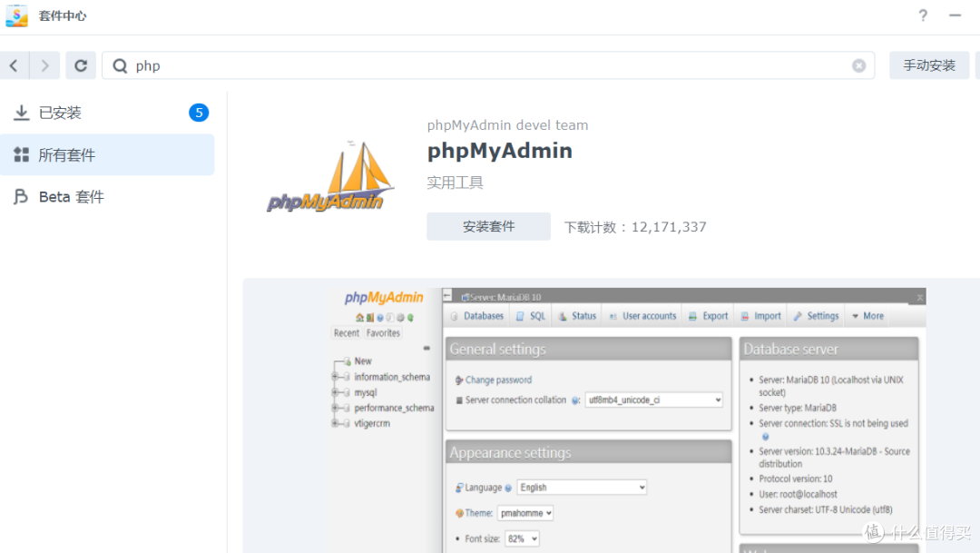Open the pmahomme Theme dropdown

526,512
